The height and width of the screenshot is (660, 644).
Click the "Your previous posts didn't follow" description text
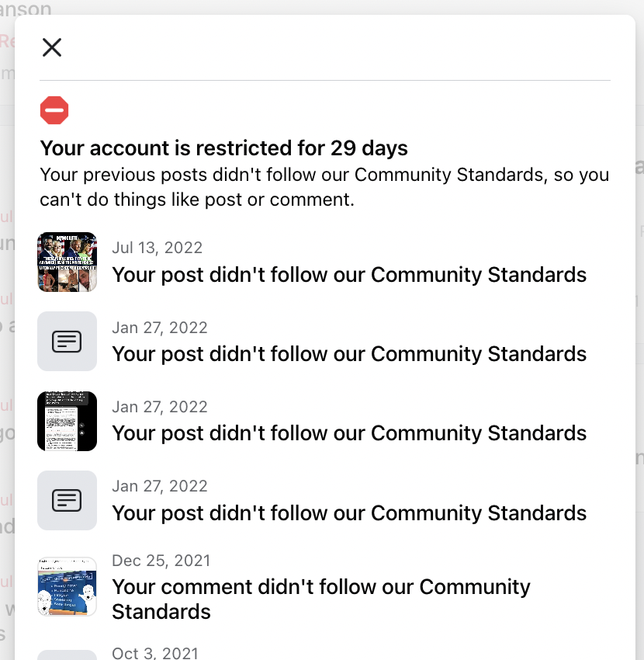click(324, 186)
